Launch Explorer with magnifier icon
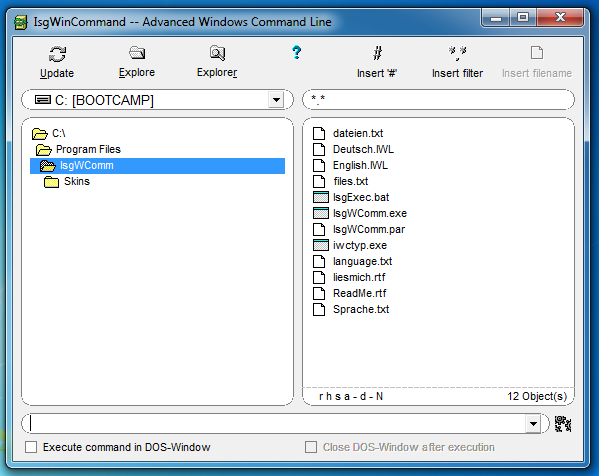This screenshot has width=599, height=476. [x=217, y=53]
